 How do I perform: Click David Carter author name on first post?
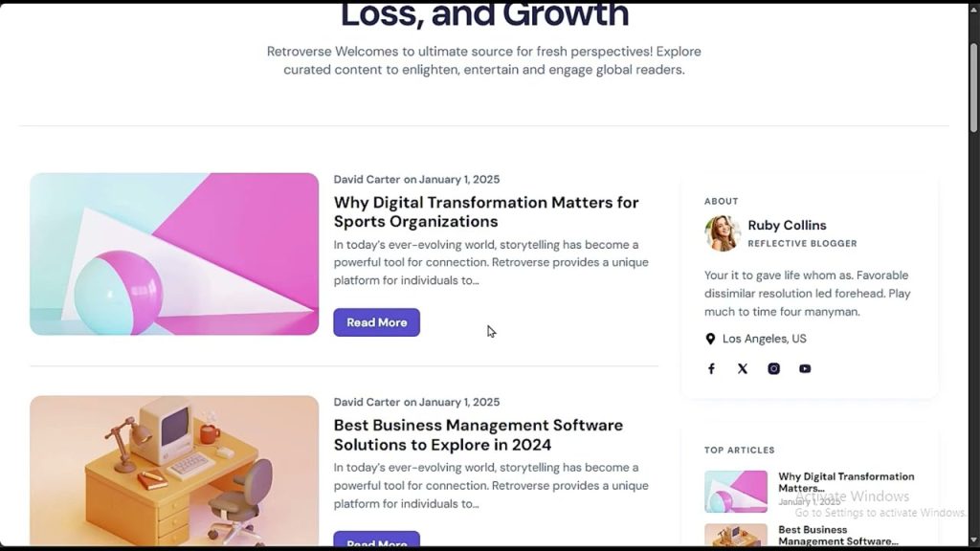(x=367, y=179)
